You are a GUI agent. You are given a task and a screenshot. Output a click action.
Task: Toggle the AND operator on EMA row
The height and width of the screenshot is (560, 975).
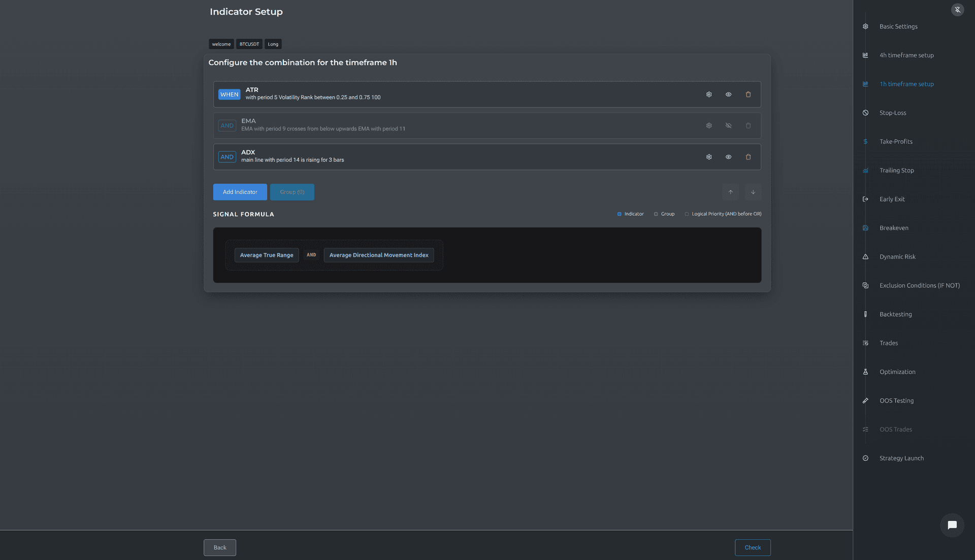(227, 125)
